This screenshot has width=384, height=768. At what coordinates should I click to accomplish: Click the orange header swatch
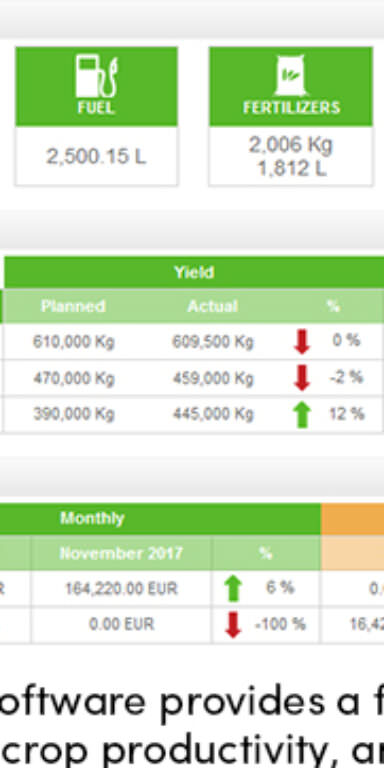pyautogui.click(x=352, y=519)
